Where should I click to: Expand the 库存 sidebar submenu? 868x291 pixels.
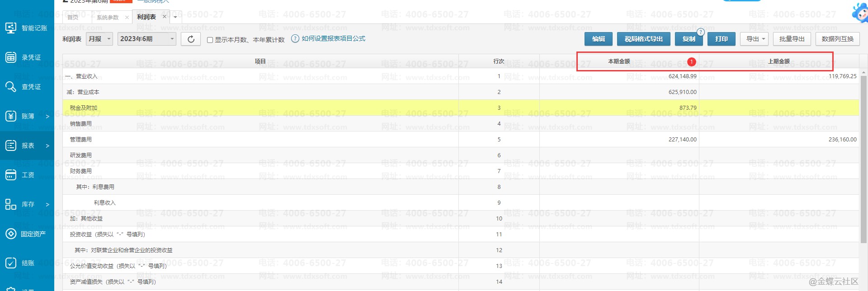47,205
